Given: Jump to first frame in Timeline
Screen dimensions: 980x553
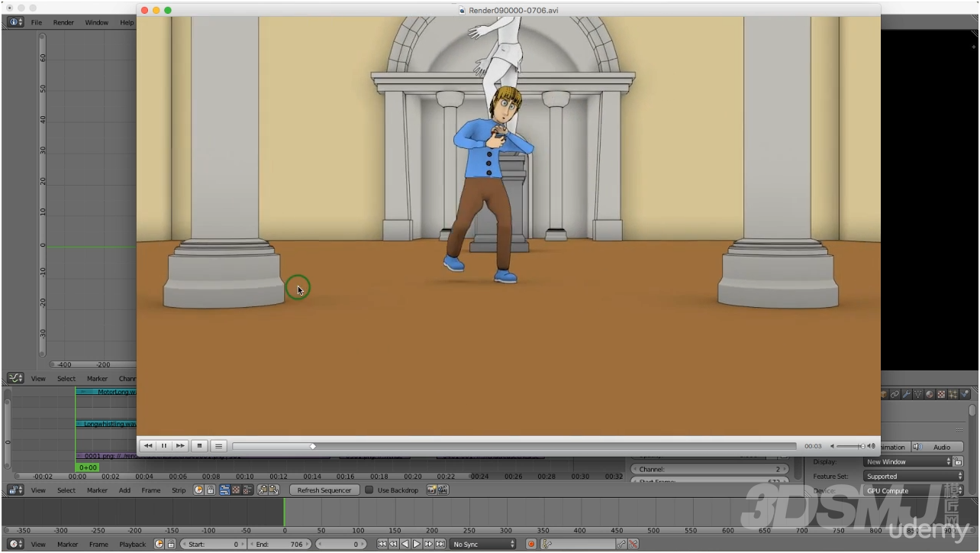Looking at the screenshot, I should coord(382,544).
